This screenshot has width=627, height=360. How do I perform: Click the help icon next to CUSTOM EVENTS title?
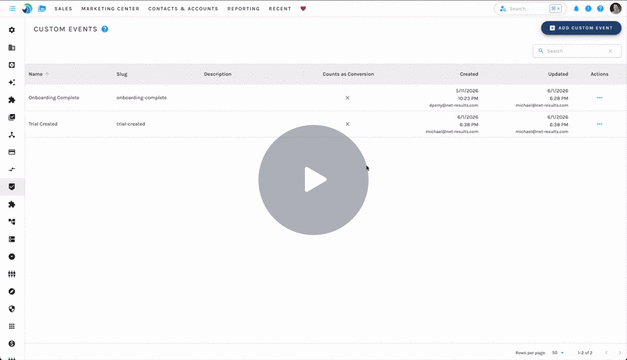coord(105,29)
